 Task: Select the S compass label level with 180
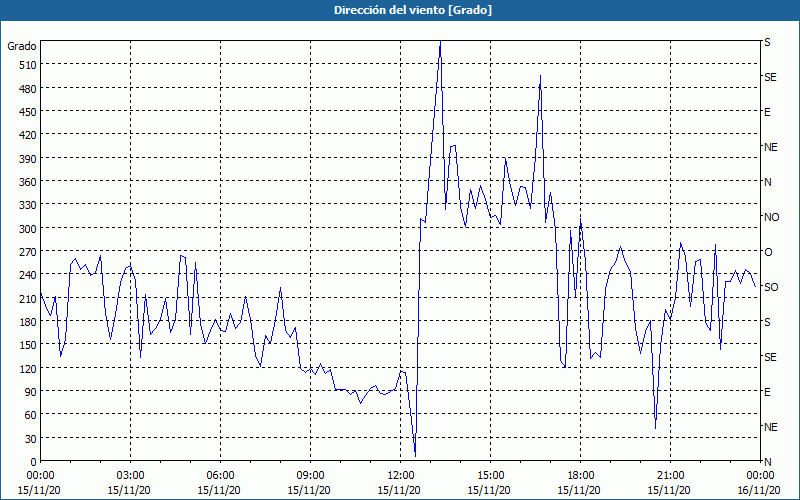coord(767,322)
